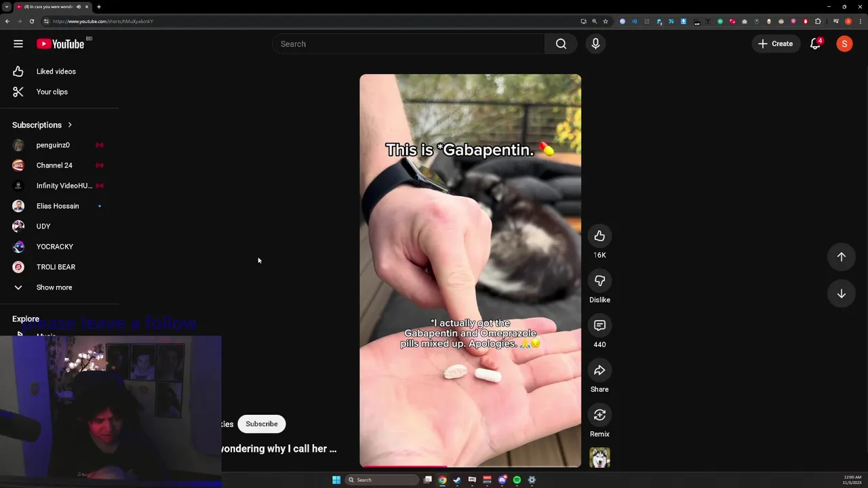
Task: Start voice search with microphone icon
Action: tap(595, 44)
